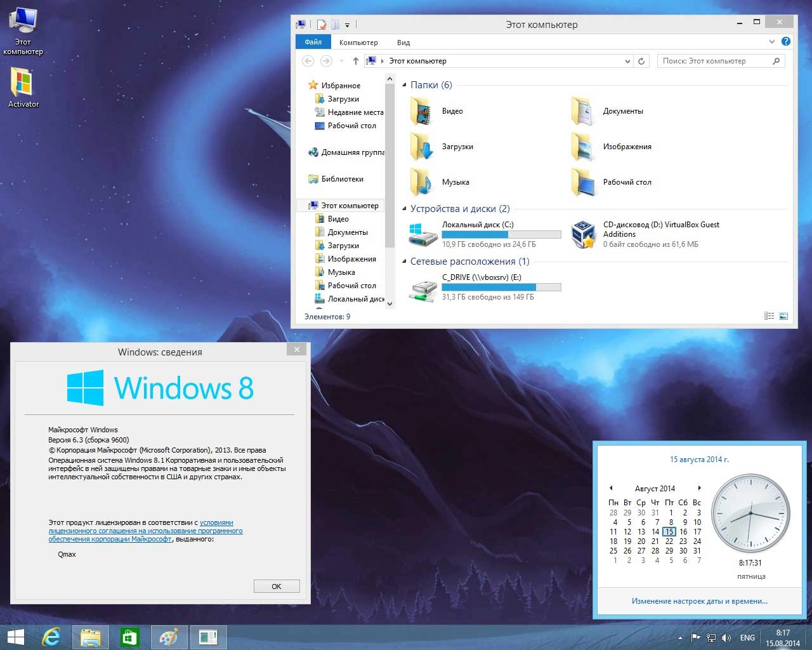Switch to details view in Explorer
Screen dimensions: 812x650
coord(769,316)
